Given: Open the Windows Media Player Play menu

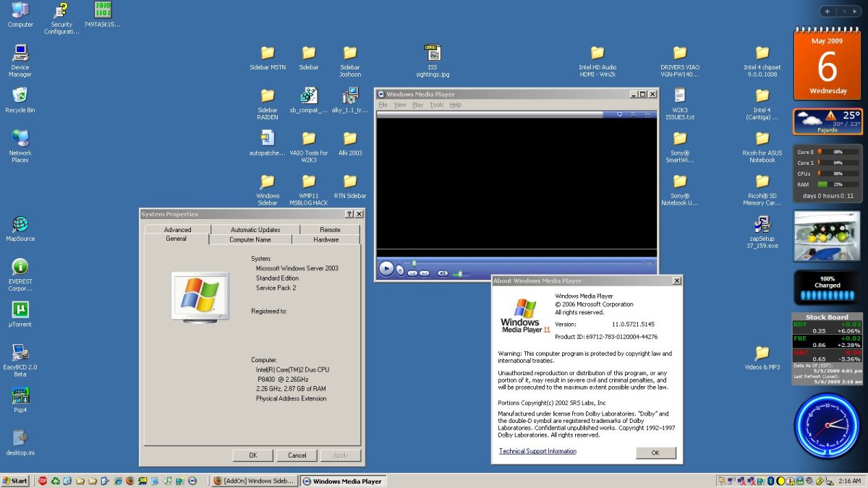Looking at the screenshot, I should click(x=418, y=105).
